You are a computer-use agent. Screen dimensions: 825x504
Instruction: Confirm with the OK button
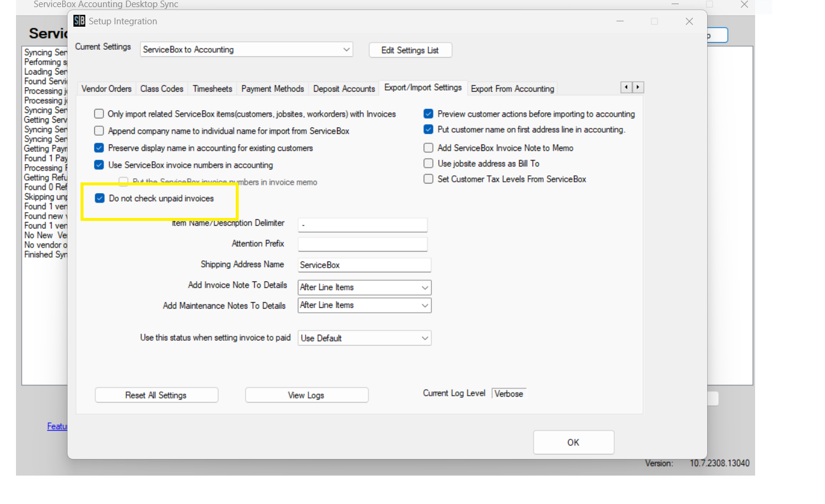[573, 442]
